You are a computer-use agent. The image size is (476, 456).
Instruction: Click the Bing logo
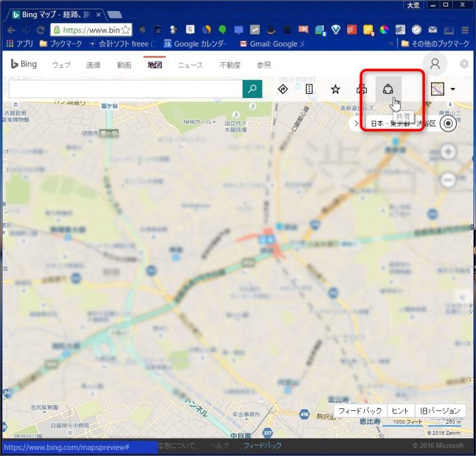click(24, 64)
